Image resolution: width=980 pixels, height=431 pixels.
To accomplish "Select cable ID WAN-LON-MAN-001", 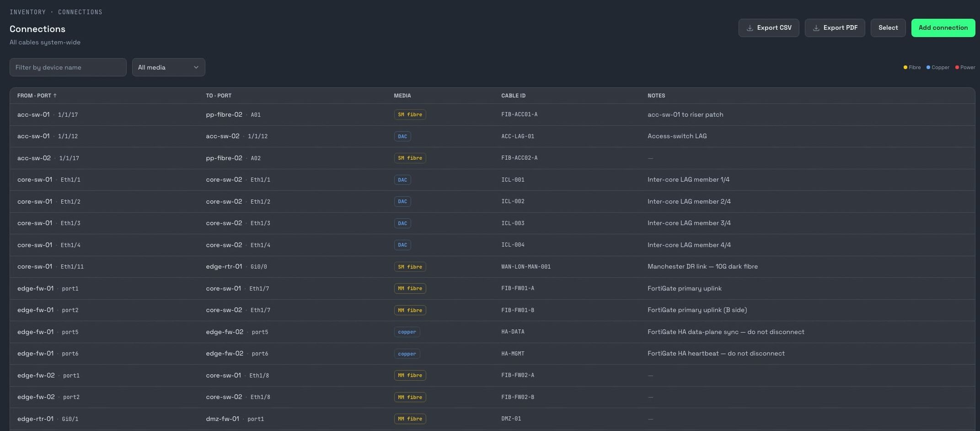I will [526, 267].
